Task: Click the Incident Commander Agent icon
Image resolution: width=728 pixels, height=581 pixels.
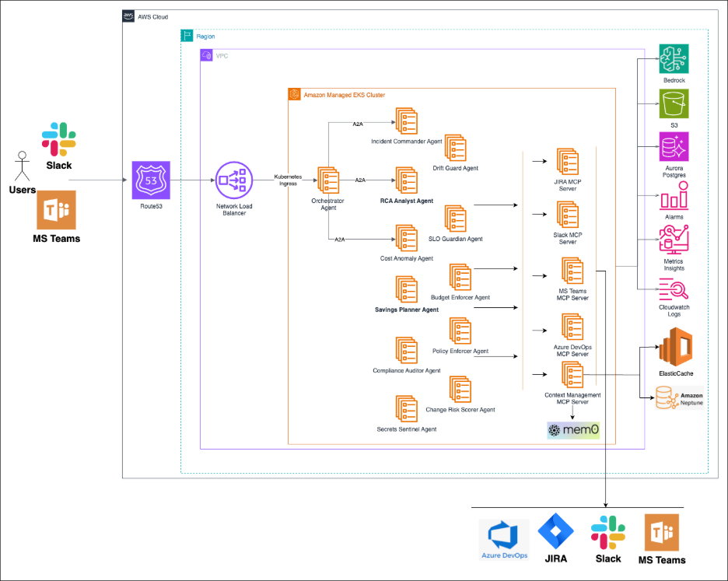Action: click(405, 120)
